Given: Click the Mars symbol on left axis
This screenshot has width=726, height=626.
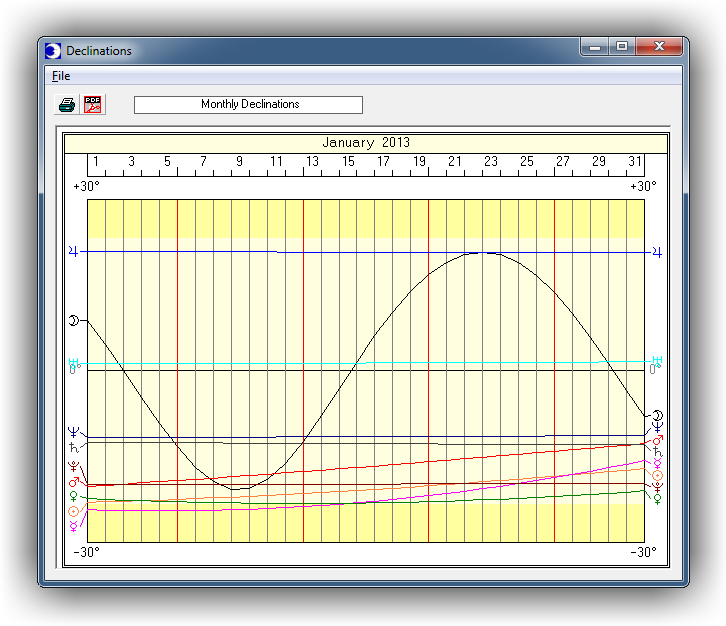Looking at the screenshot, I should 74,482.
